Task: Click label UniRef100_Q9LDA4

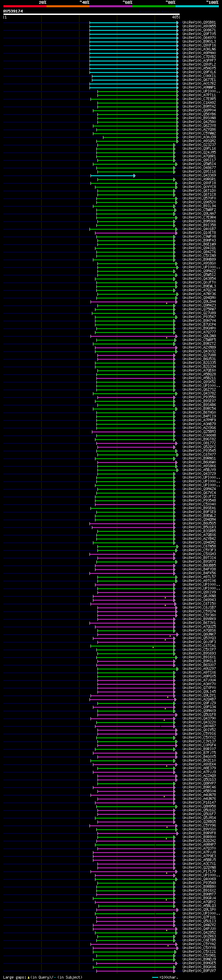Action: [199, 302]
